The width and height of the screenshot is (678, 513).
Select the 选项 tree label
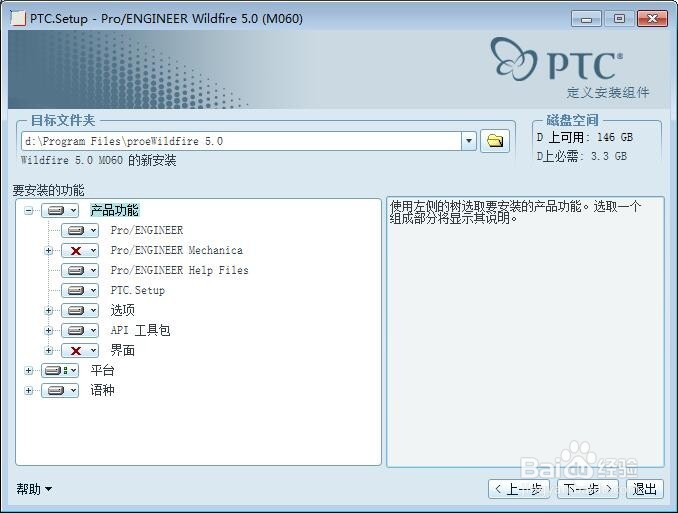(122, 310)
